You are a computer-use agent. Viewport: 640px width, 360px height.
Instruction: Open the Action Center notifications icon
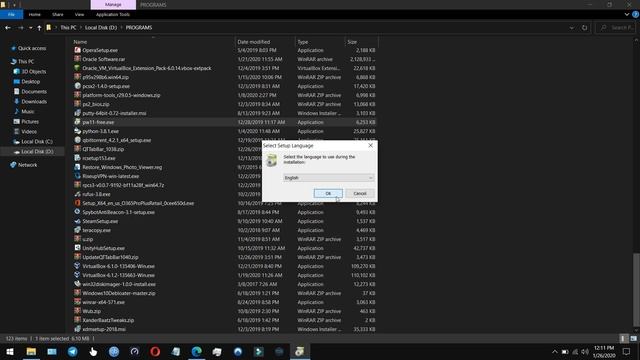pyautogui.click(x=626, y=351)
